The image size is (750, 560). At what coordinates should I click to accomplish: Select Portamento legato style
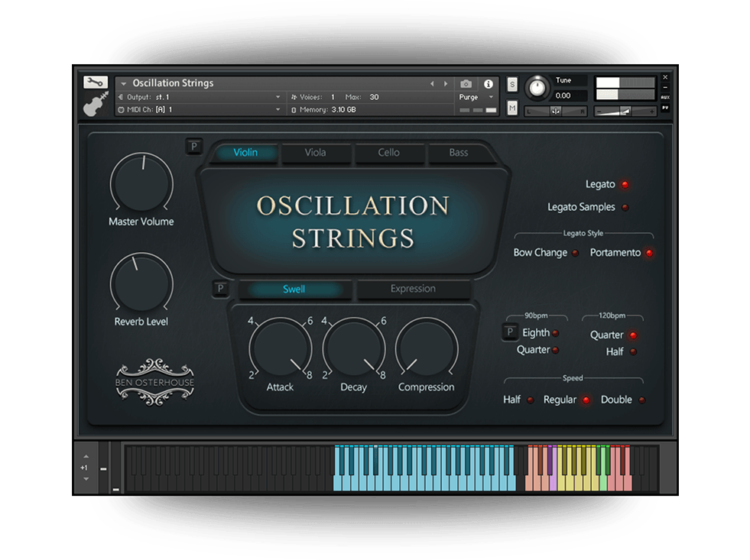coord(649,253)
